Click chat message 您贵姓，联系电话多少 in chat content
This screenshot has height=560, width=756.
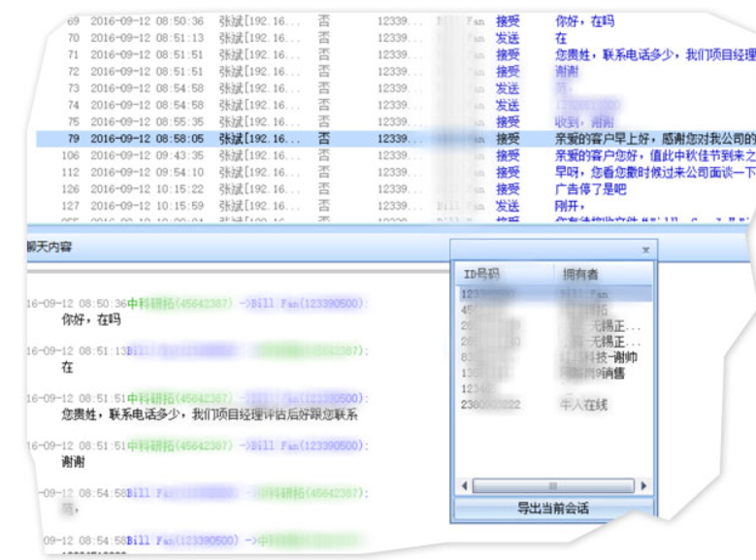(210, 414)
